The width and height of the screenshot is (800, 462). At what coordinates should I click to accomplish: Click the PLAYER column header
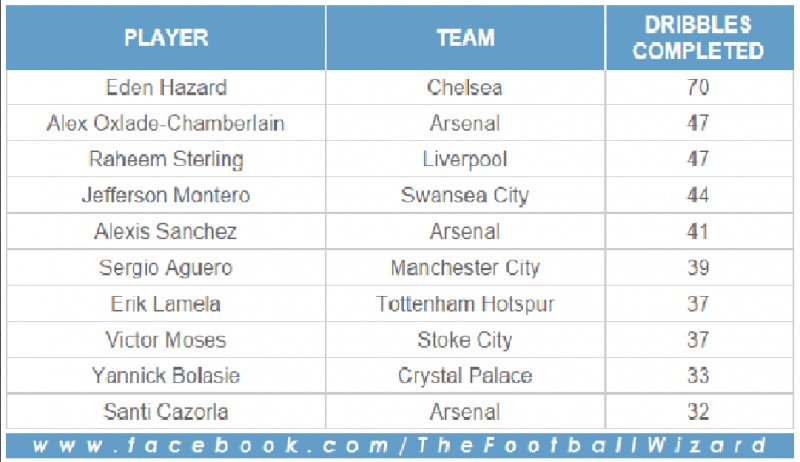click(166, 38)
